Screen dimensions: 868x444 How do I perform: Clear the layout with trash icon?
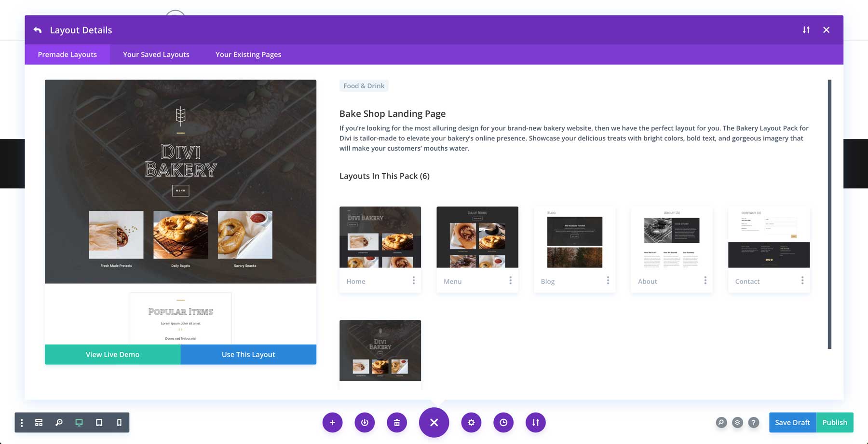pos(397,422)
